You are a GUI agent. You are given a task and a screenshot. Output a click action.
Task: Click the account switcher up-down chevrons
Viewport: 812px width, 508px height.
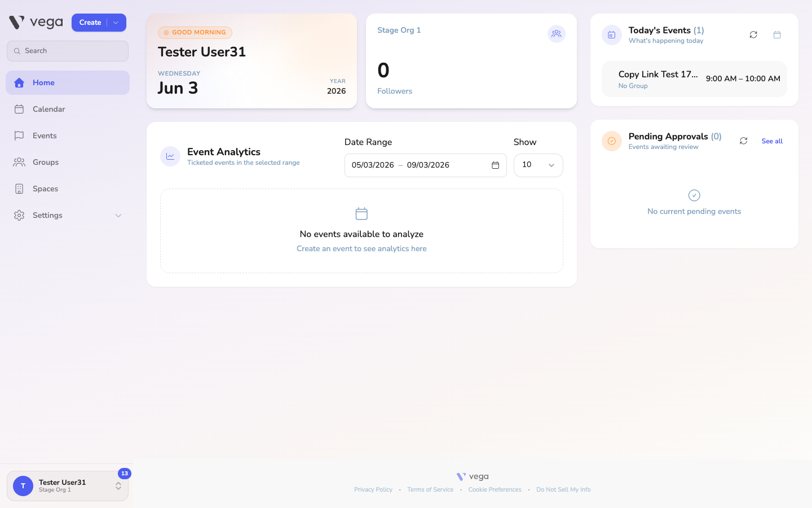click(x=118, y=486)
